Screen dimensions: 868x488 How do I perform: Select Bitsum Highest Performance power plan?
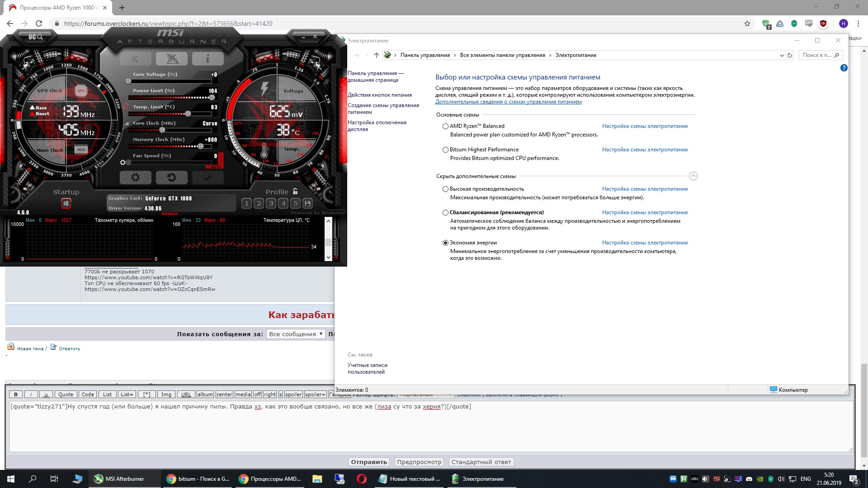[x=445, y=150]
